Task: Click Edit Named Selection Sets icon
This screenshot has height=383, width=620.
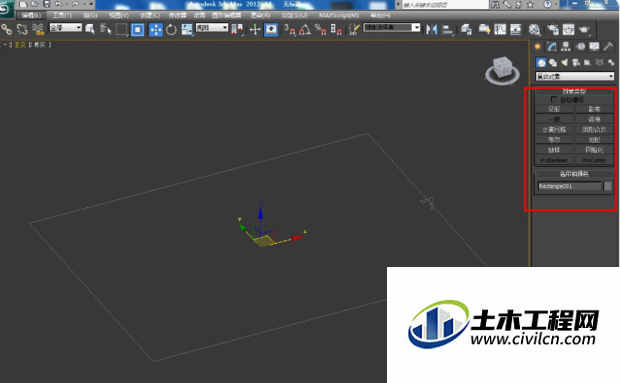Action: pos(354,30)
